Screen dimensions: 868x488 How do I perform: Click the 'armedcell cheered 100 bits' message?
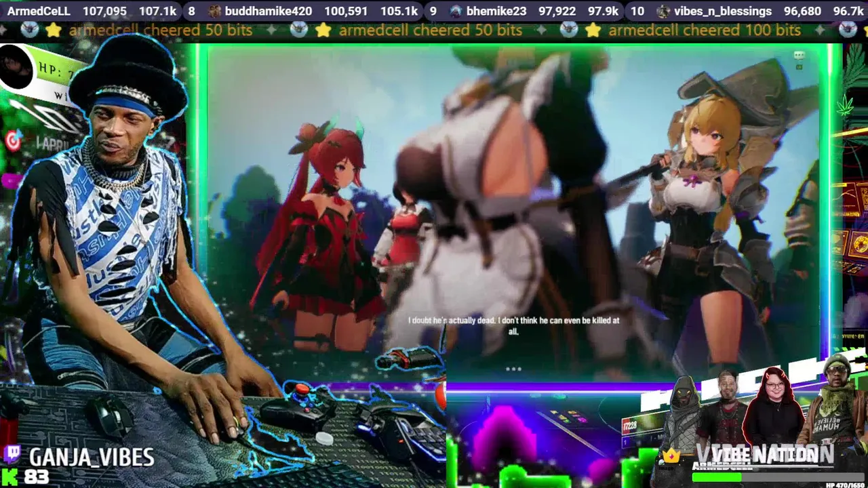click(705, 30)
